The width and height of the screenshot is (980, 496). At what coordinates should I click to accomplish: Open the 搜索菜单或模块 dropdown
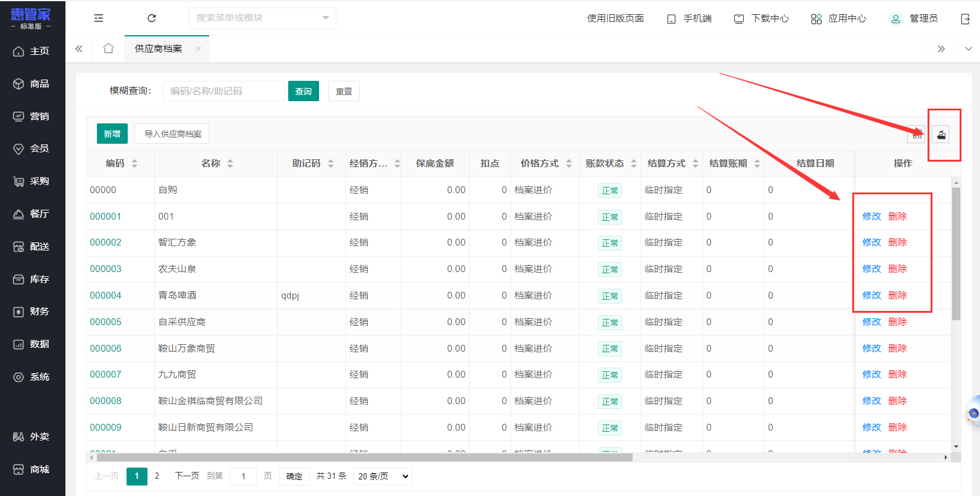(x=262, y=18)
